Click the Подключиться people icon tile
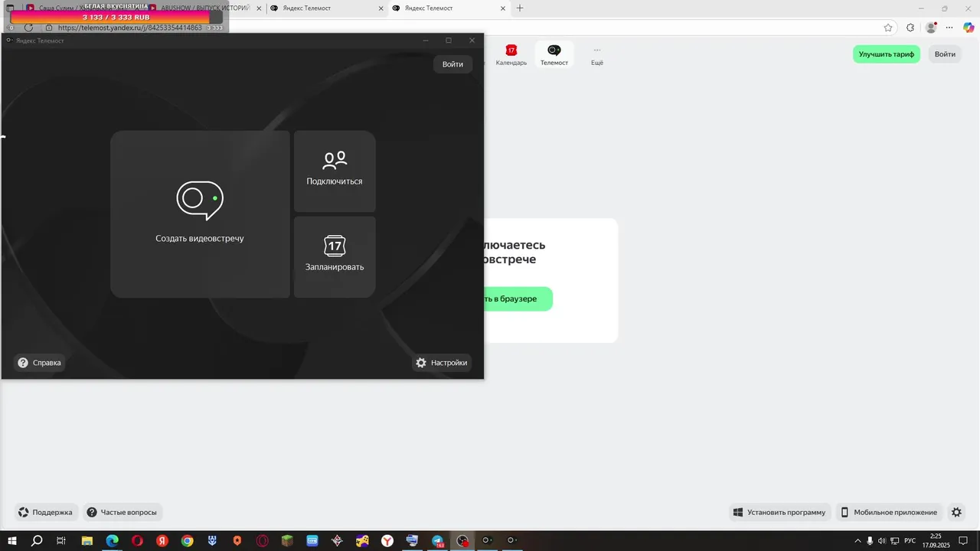The height and width of the screenshot is (551, 980). click(335, 171)
